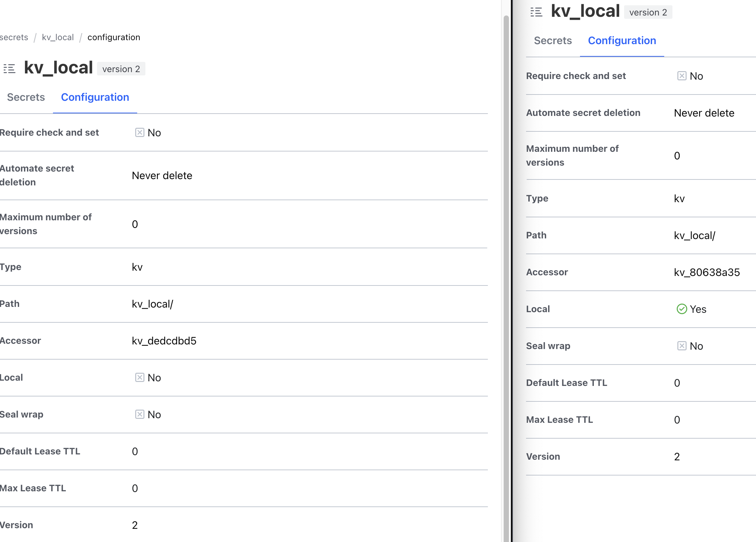Click the configuration breadcrumb item
The width and height of the screenshot is (756, 542).
[114, 37]
